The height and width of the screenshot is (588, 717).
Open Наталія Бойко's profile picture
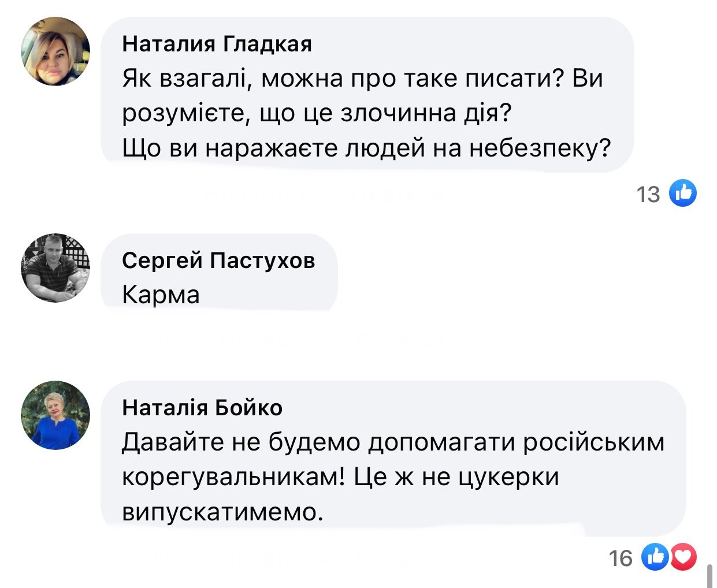pos(55,415)
